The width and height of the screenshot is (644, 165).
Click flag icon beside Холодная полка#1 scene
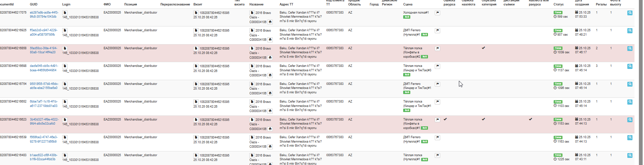[x=437, y=13]
